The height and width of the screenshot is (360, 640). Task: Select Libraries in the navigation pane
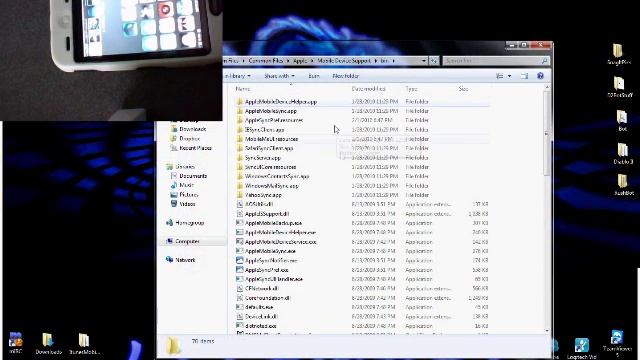185,167
